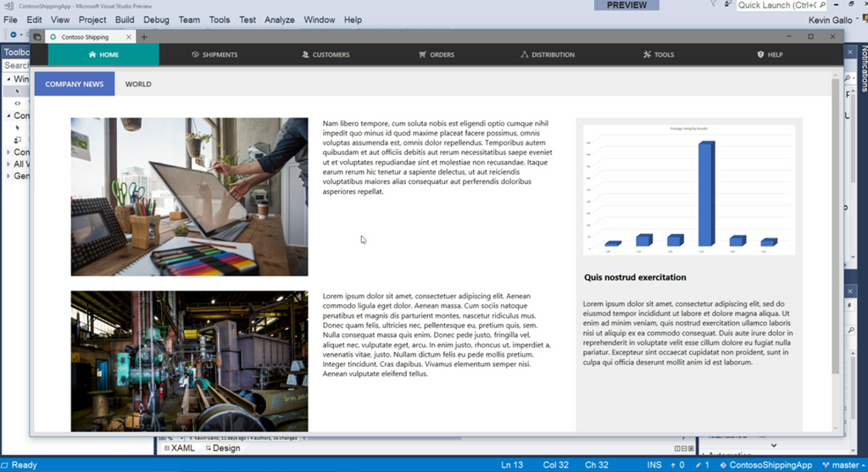The image size is (868, 472).
Task: Open the Help section with shield icon
Action: [770, 55]
